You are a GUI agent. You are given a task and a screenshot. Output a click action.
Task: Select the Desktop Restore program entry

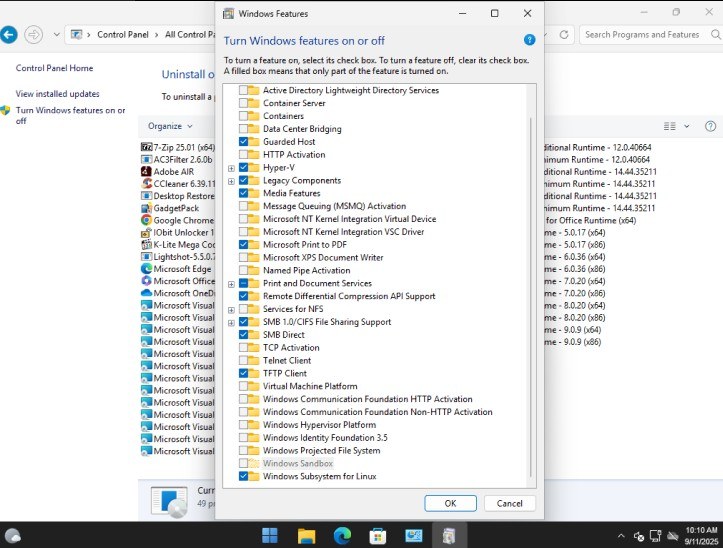[x=178, y=196]
